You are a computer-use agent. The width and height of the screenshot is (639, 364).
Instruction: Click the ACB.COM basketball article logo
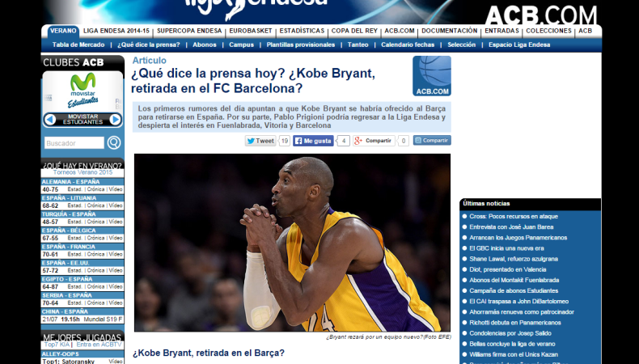tap(432, 76)
